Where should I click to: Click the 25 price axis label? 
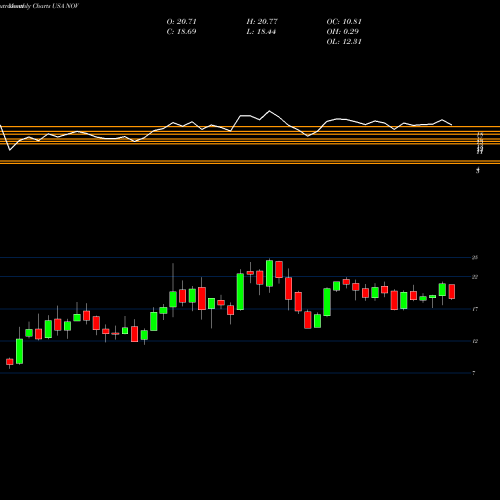click(x=475, y=257)
